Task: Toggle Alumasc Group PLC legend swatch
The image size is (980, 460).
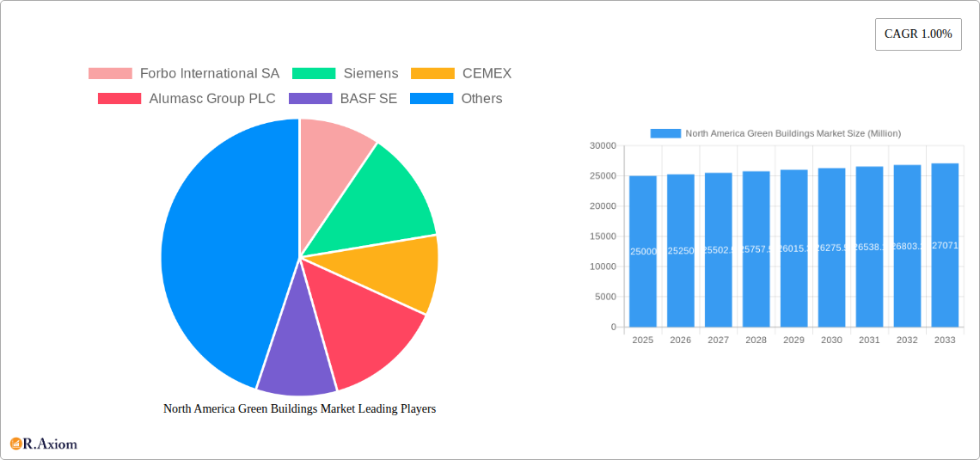Action: click(x=119, y=99)
